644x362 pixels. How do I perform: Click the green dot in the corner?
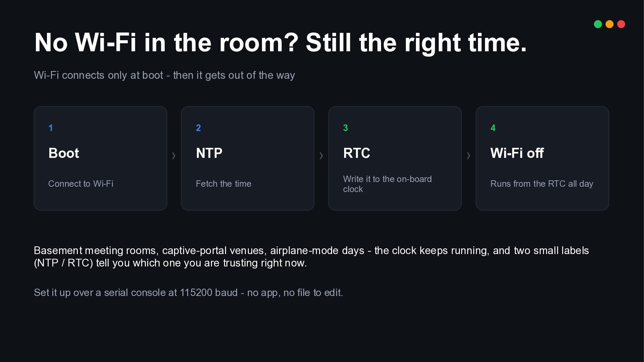[x=598, y=24]
